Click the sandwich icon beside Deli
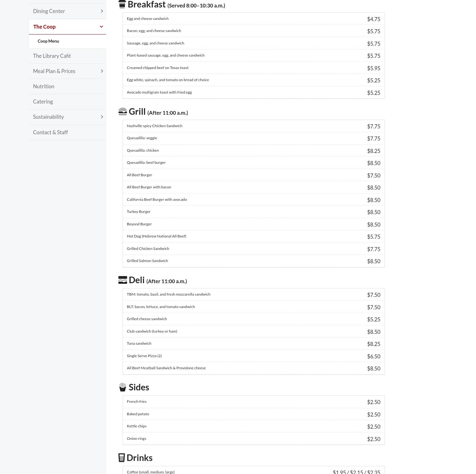This screenshot has height=474, width=476. pos(123,280)
